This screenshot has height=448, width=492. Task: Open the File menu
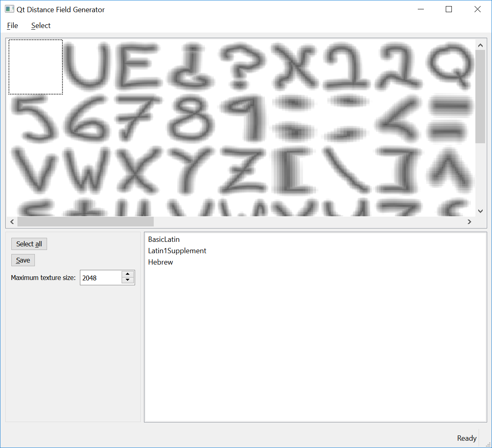(x=12, y=25)
